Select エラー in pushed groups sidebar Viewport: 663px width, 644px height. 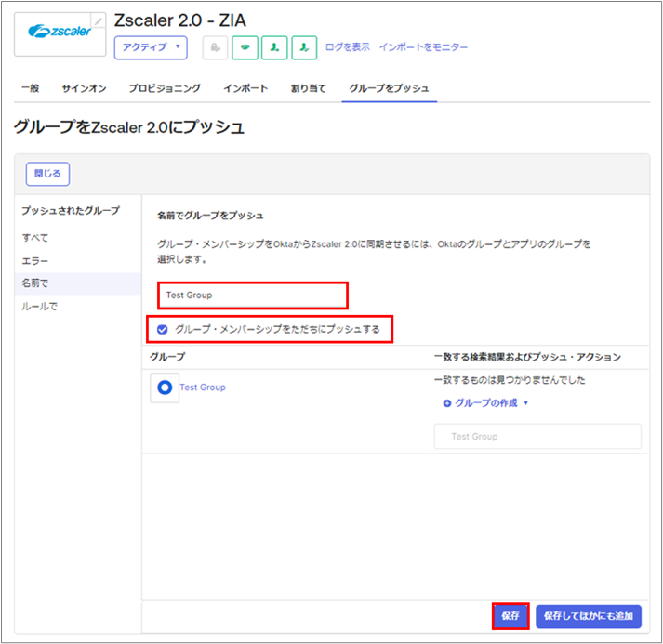[x=35, y=261]
